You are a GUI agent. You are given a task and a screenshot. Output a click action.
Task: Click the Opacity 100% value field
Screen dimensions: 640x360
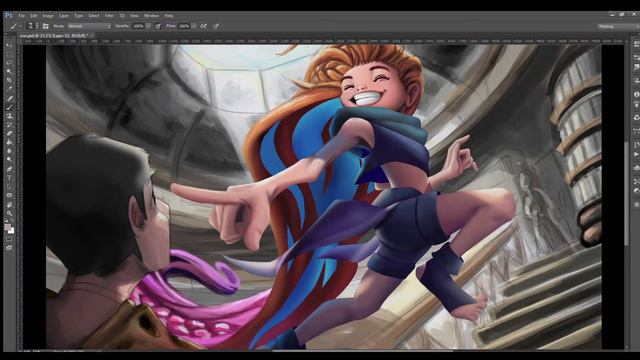point(138,26)
